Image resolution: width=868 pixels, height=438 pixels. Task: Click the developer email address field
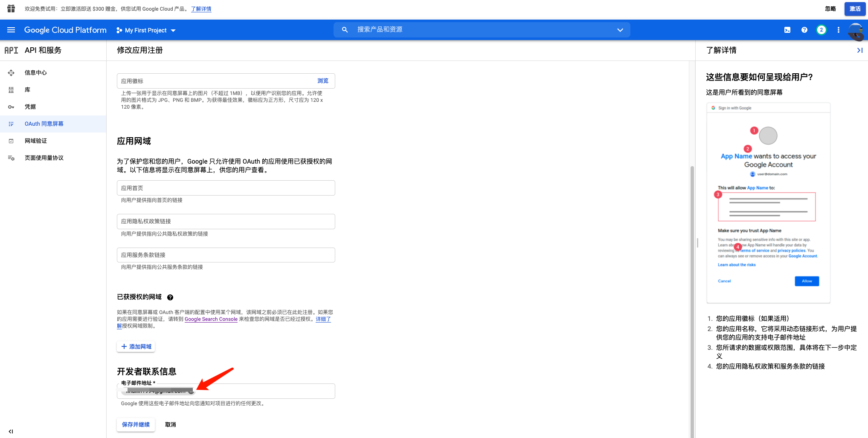point(226,391)
